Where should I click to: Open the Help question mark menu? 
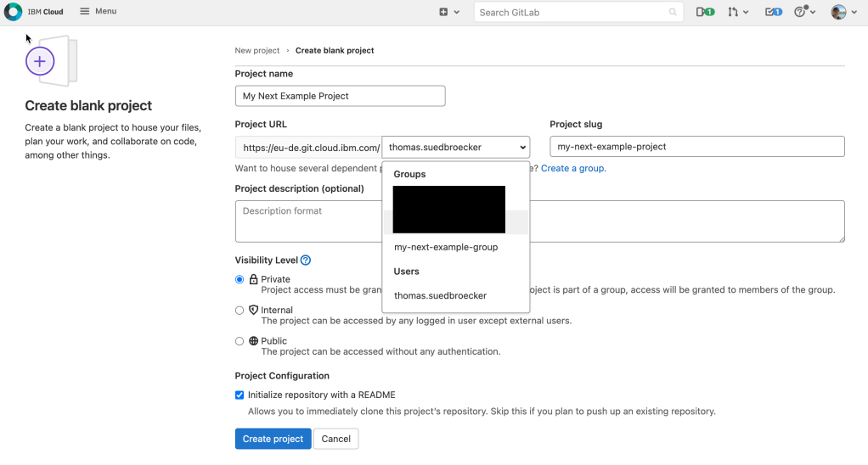(803, 12)
